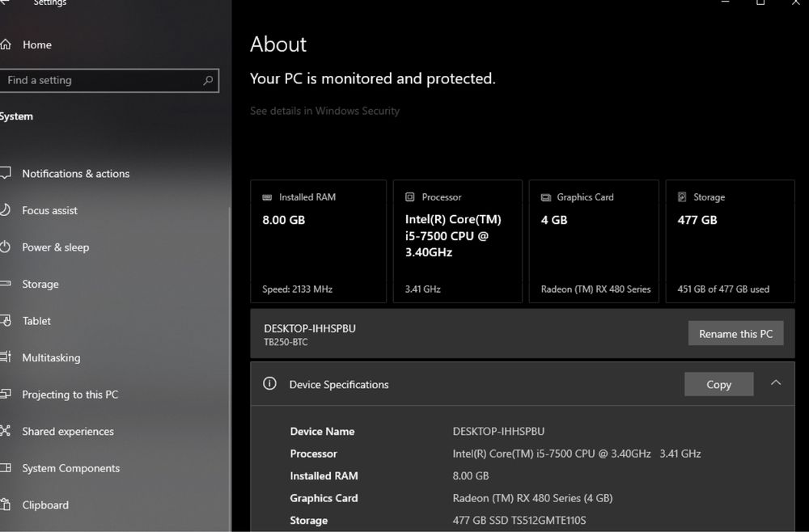Copy the device specifications
Viewport: 809px width, 532px height.
pyautogui.click(x=718, y=384)
